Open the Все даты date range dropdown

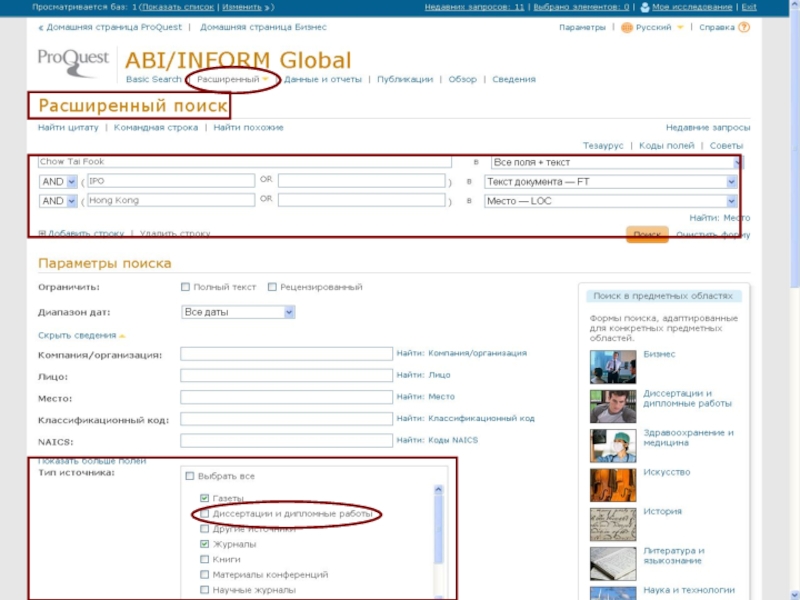238,312
